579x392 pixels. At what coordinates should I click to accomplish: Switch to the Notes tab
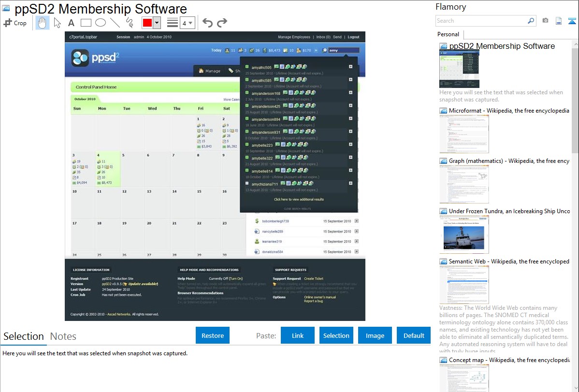pos(63,336)
